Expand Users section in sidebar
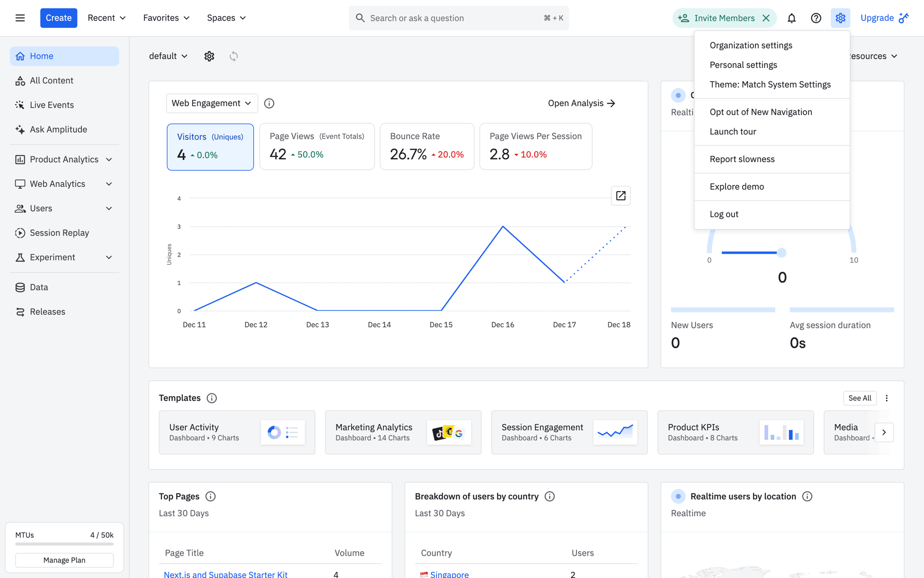The width and height of the screenshot is (924, 578). coord(64,209)
